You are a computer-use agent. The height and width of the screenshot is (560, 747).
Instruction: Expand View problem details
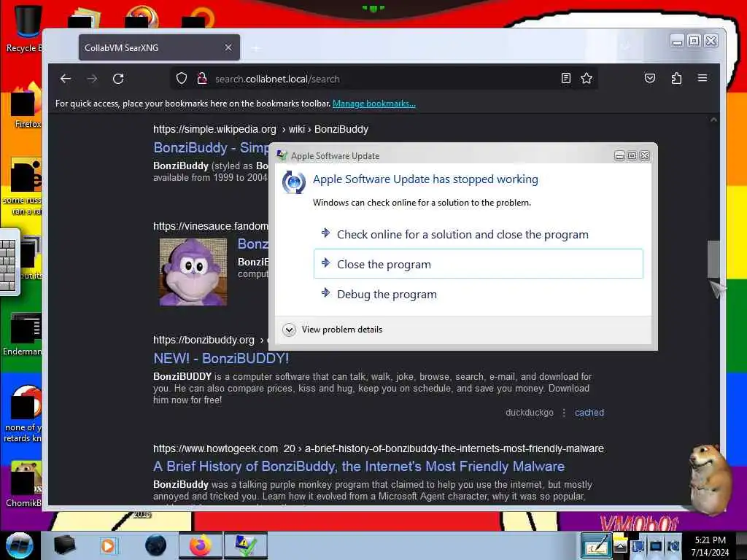pos(333,330)
